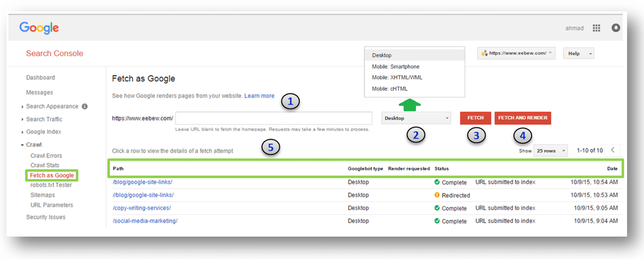The height and width of the screenshot is (259, 644).
Task: Open Sitemaps in sidebar
Action: [42, 195]
